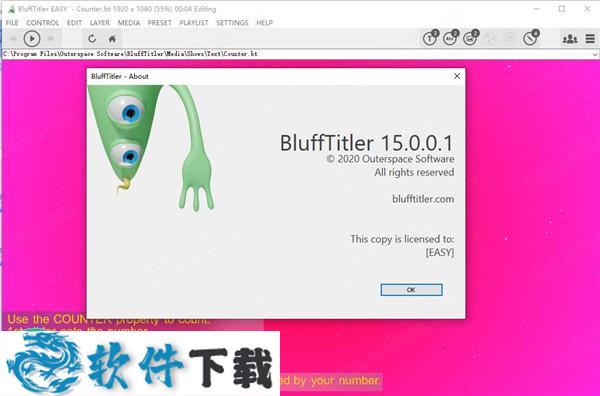
Task: Close the BluffTitler About dialog
Action: (x=457, y=76)
